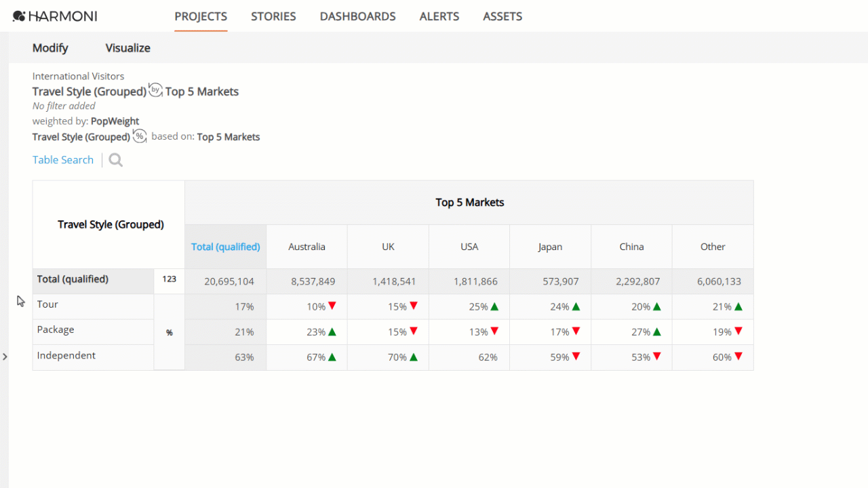Viewport: 868px width, 488px height.
Task: Click red down arrow beside Australia Tour 10%
Action: point(332,306)
